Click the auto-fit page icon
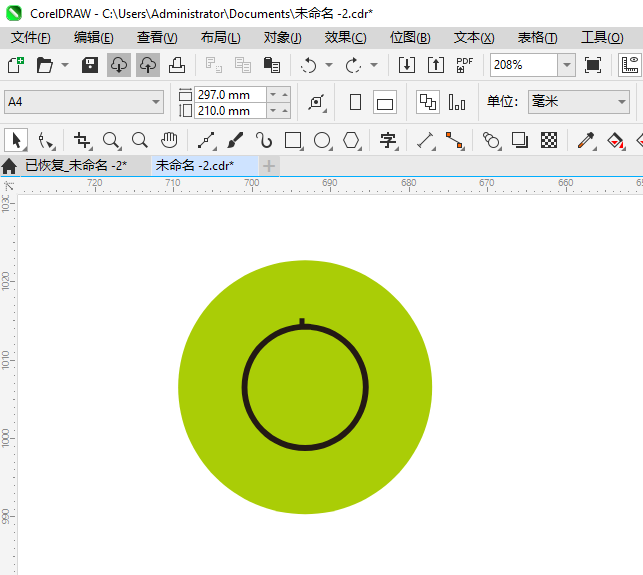 click(x=317, y=102)
